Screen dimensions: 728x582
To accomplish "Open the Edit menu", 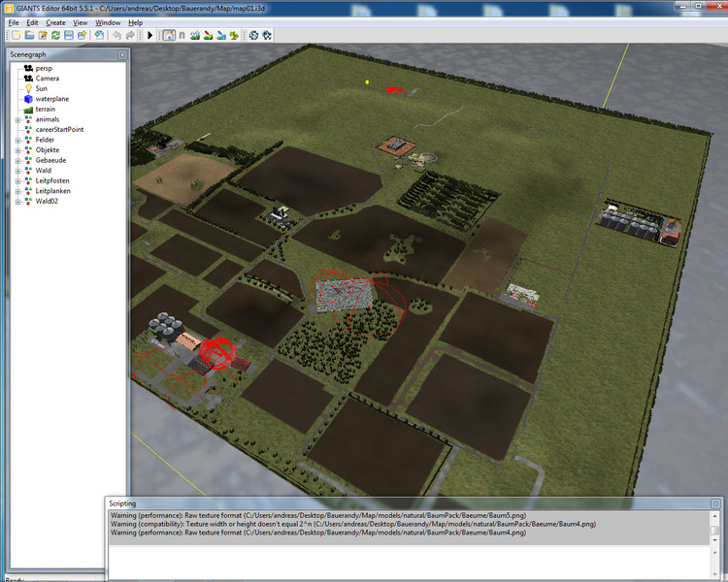I will tap(32, 22).
